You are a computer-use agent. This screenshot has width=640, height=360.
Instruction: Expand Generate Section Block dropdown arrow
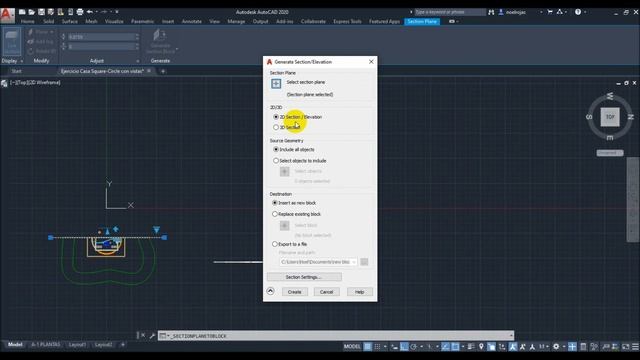click(177, 49)
